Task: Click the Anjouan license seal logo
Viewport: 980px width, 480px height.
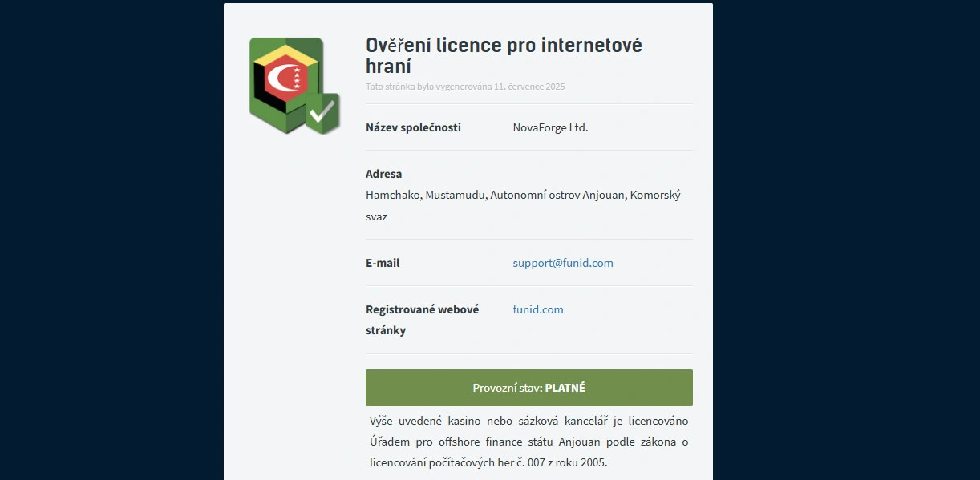Action: pos(294,86)
